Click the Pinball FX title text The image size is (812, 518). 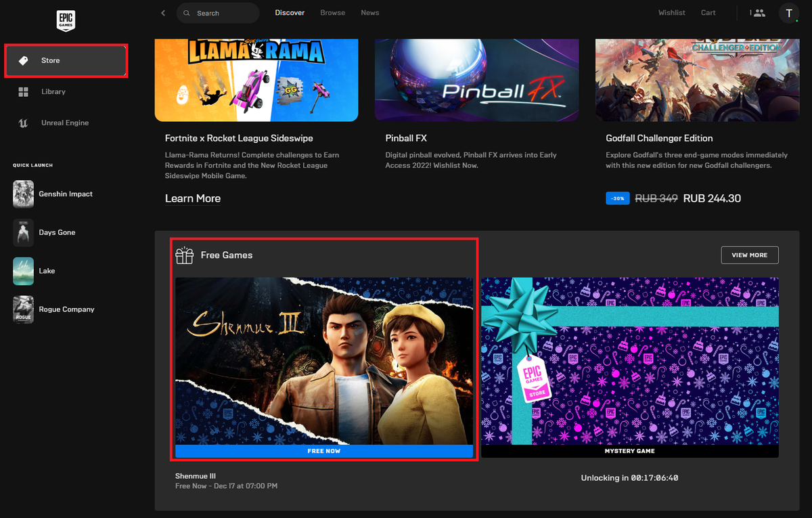pyautogui.click(x=406, y=138)
